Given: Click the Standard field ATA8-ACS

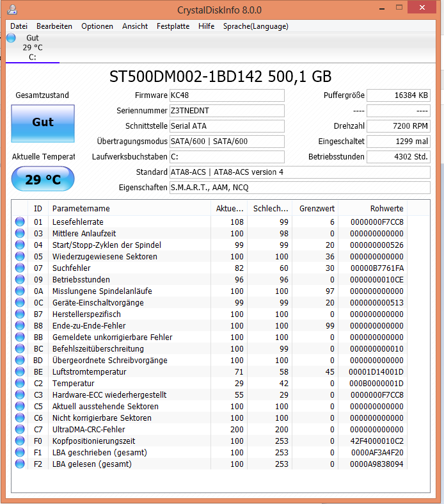Looking at the screenshot, I should coord(300,172).
